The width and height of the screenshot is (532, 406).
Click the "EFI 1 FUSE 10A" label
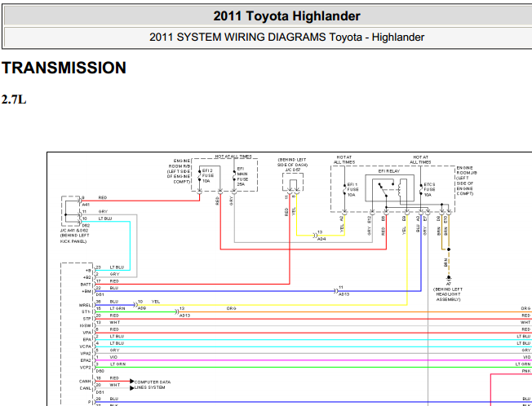pos(352,190)
